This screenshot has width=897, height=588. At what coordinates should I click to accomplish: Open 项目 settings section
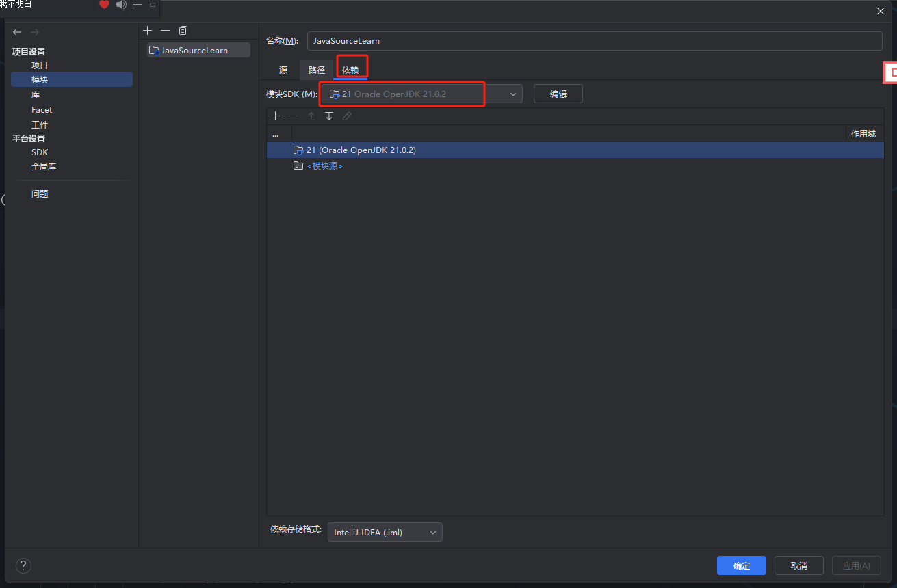(x=40, y=65)
